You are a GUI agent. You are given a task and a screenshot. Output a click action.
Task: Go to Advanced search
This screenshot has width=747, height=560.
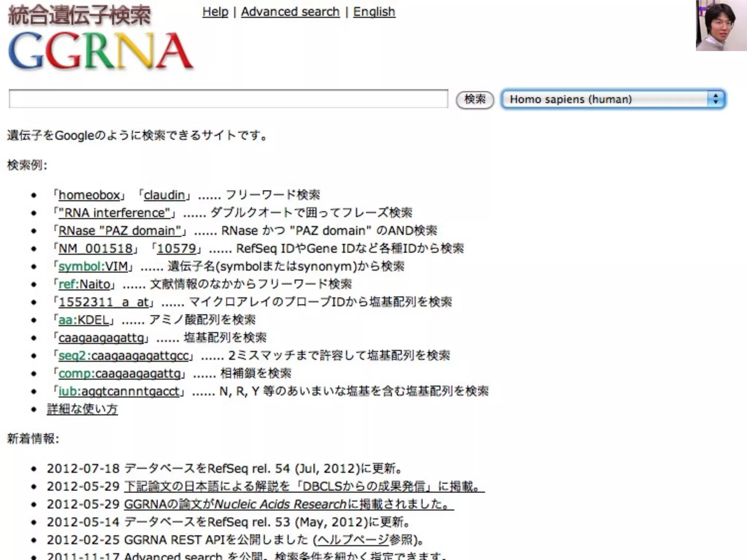point(290,12)
